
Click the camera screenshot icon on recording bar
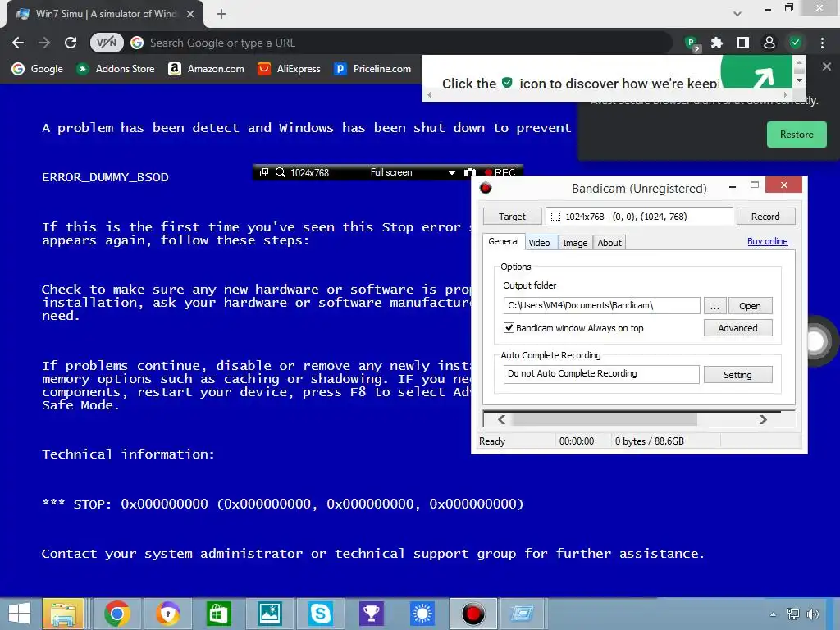(x=470, y=172)
